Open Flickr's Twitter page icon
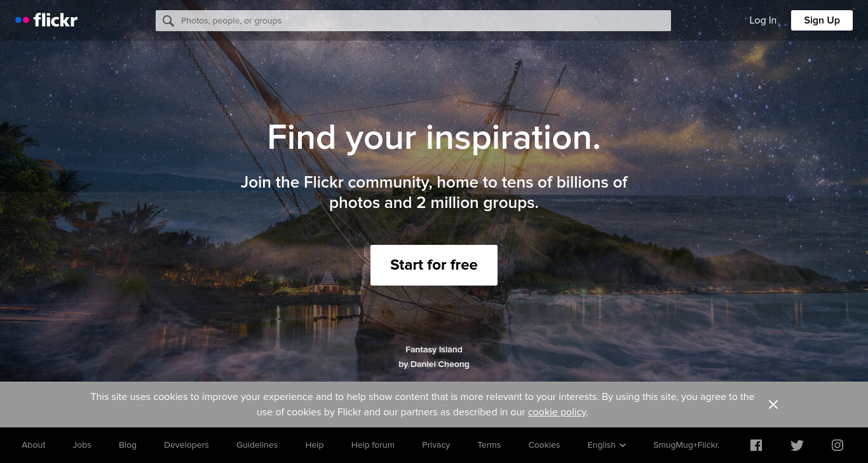868x463 pixels. click(797, 445)
